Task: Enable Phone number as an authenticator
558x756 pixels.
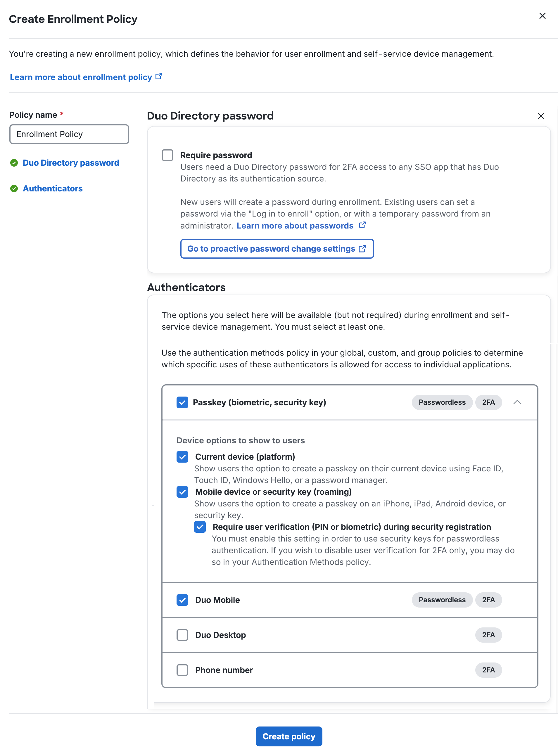Action: (x=182, y=670)
